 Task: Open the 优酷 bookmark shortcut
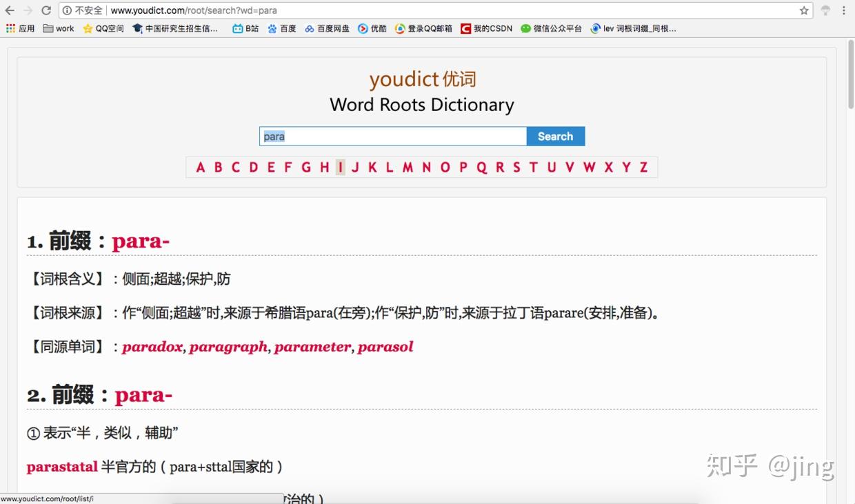pyautogui.click(x=371, y=28)
